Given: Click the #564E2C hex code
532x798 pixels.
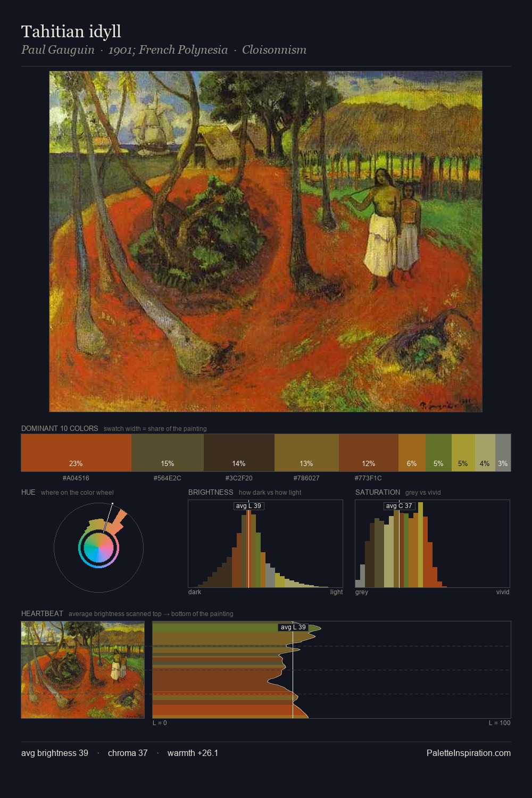Looking at the screenshot, I should point(168,478).
